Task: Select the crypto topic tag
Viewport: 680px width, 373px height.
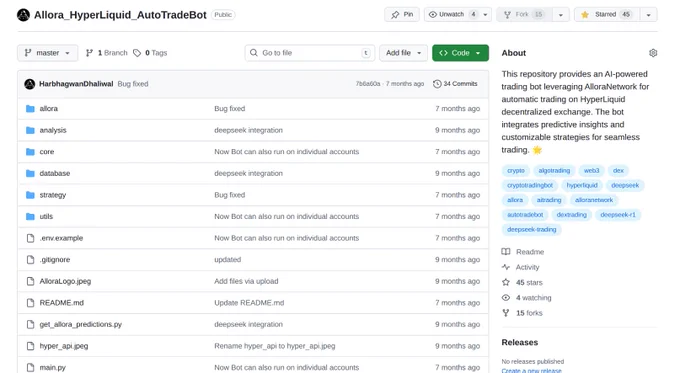Action: 516,170
